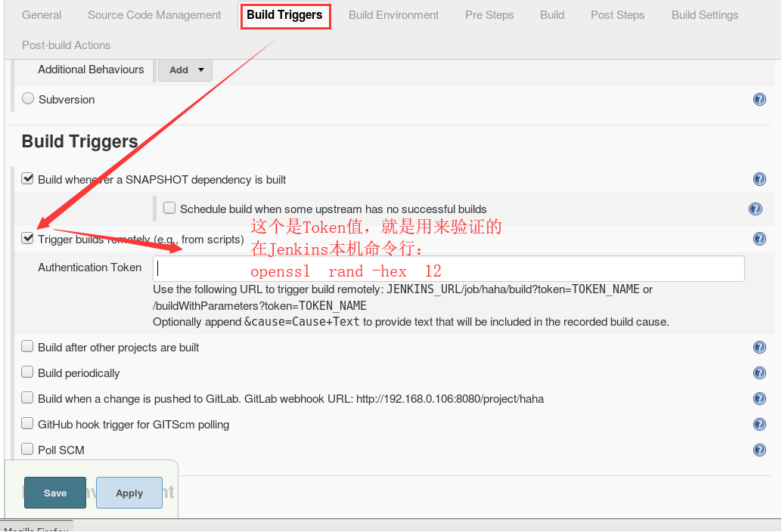
Task: Focus the Authentication Token input field
Action: (x=448, y=269)
